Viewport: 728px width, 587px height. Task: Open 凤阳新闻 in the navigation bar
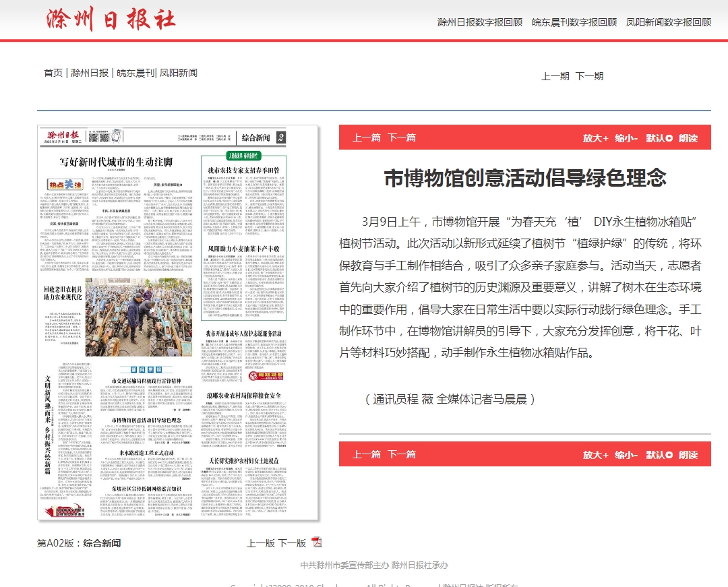coord(179,73)
